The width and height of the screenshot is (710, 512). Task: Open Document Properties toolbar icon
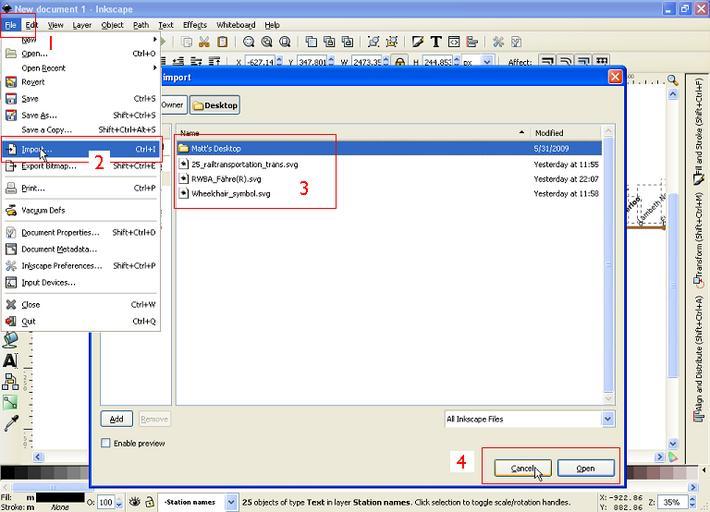coord(516,42)
